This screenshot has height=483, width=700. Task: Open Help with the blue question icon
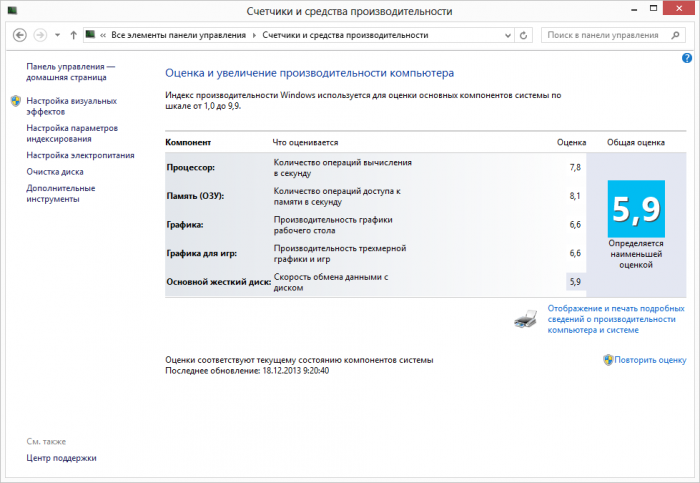pyautogui.click(x=687, y=58)
